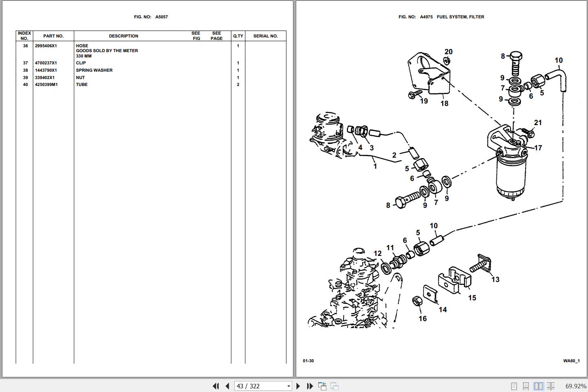This screenshot has width=588, height=392.
Task: Click the 01-30 page label
Action: coord(308,361)
